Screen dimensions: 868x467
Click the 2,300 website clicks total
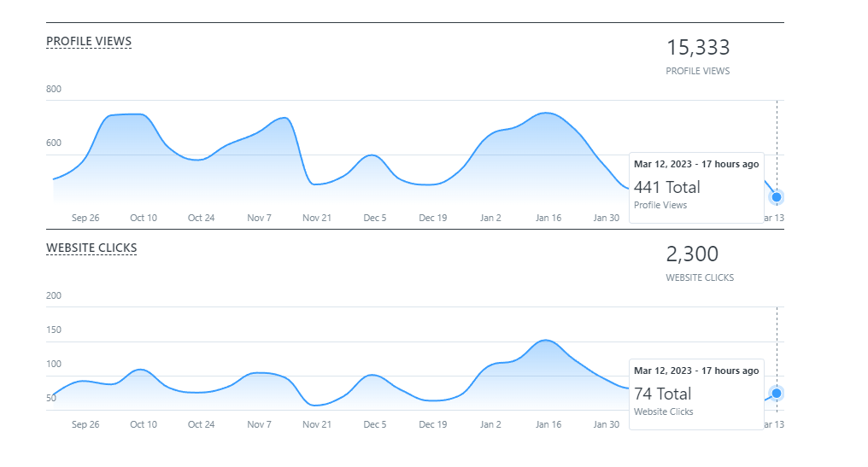(692, 254)
